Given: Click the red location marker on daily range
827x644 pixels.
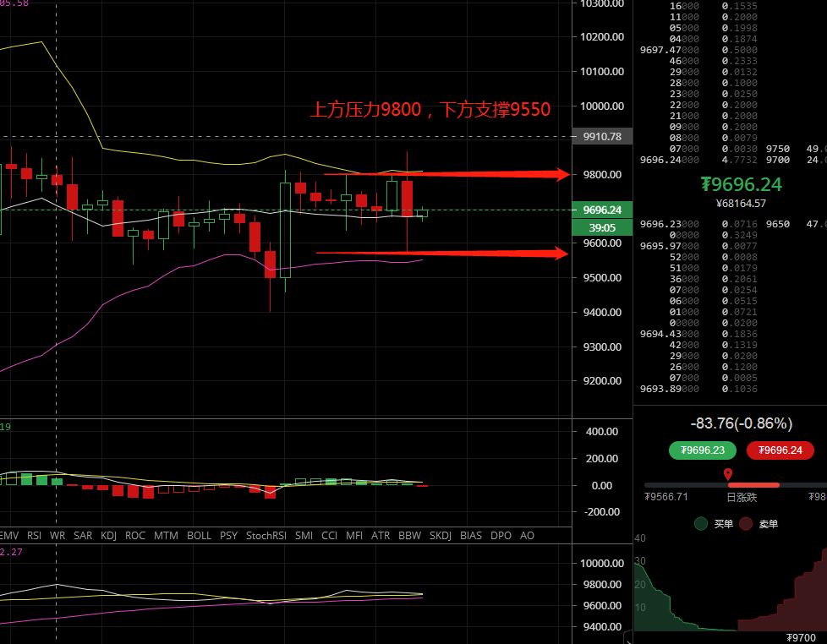Looking at the screenshot, I should [x=728, y=474].
